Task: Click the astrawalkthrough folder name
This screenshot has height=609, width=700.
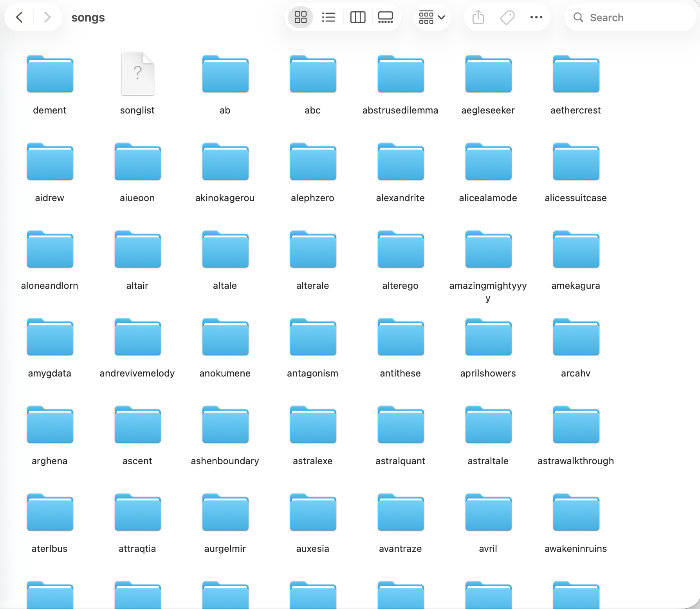Action: 576,461
